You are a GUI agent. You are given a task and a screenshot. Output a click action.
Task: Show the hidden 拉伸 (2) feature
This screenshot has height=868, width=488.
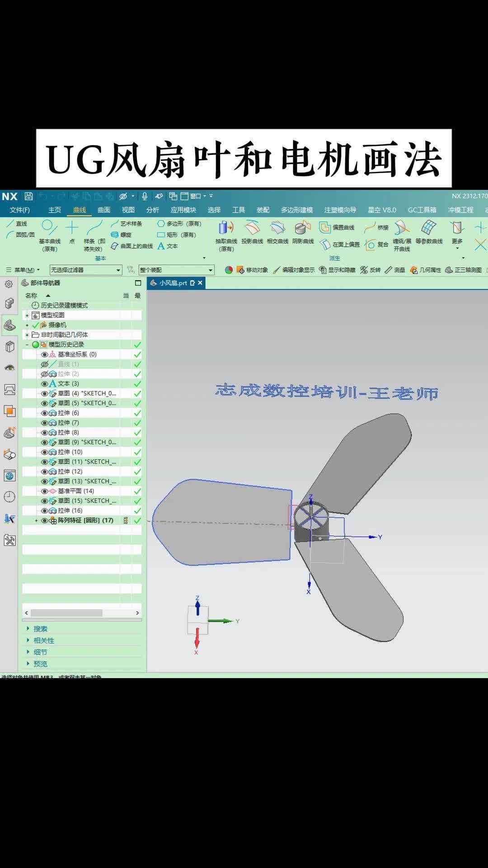point(44,374)
